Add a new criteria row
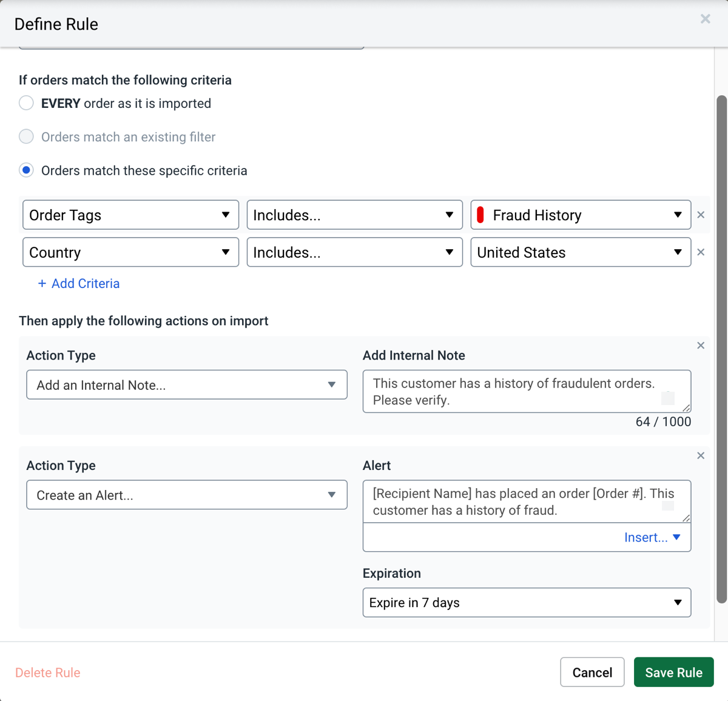This screenshot has width=728, height=701. tap(79, 284)
